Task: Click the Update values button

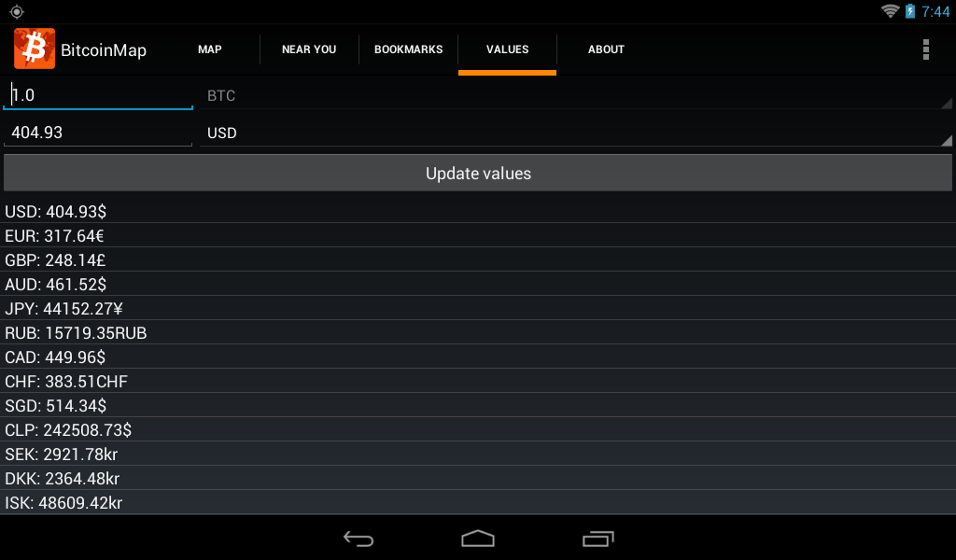Action: pos(478,173)
